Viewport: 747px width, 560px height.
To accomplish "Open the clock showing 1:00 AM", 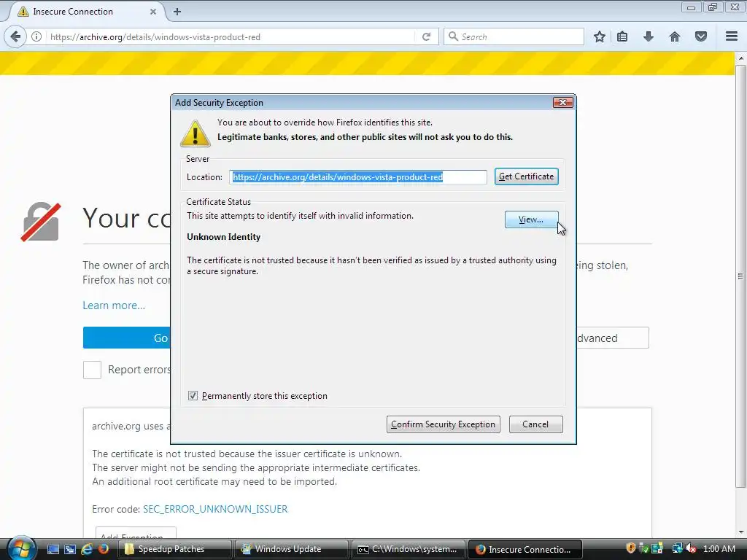I will 719,548.
